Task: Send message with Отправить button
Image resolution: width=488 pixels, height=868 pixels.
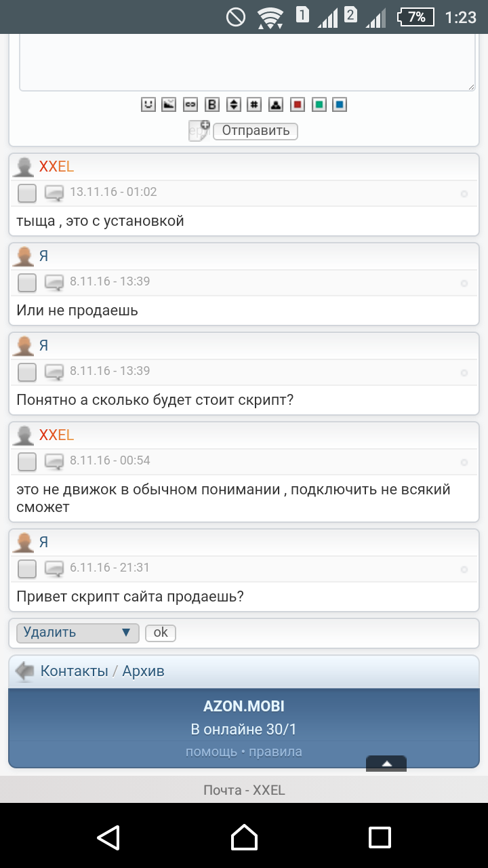Action: click(256, 131)
